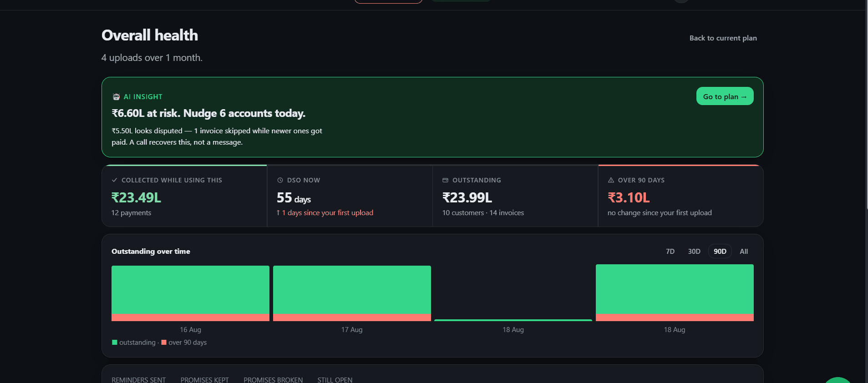This screenshot has width=868, height=383.
Task: Click the ₹3.10L over 90 days amount
Action: coord(629,198)
